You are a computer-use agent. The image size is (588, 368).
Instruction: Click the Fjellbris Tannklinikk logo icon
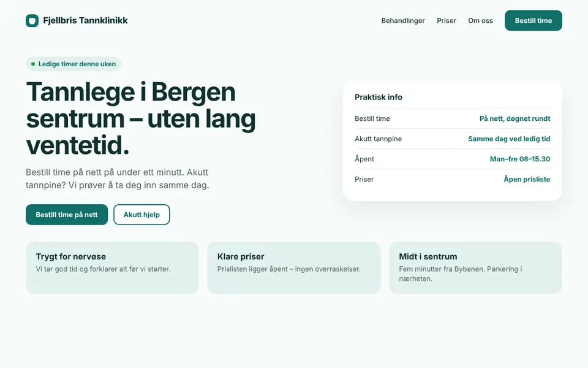[32, 21]
